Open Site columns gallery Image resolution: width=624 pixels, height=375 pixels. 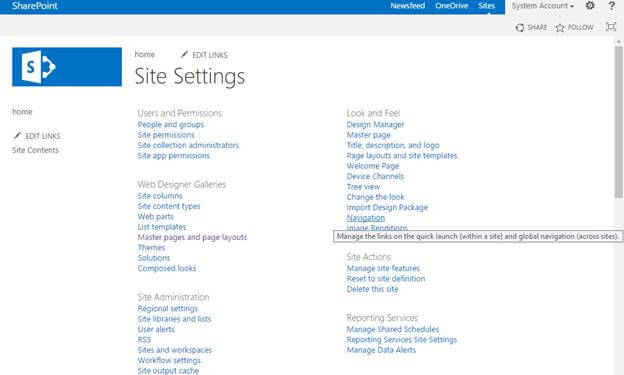point(160,196)
